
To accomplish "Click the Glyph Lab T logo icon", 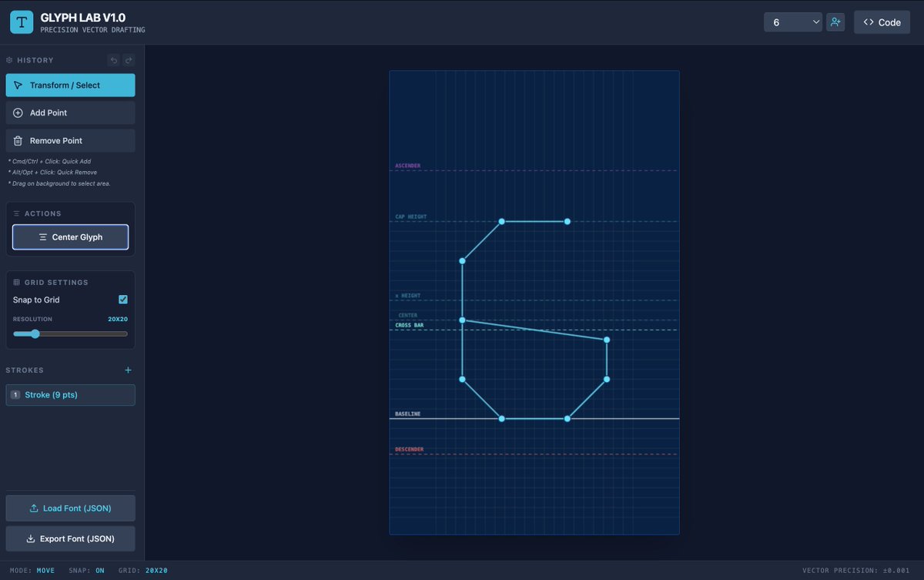I will tap(22, 22).
